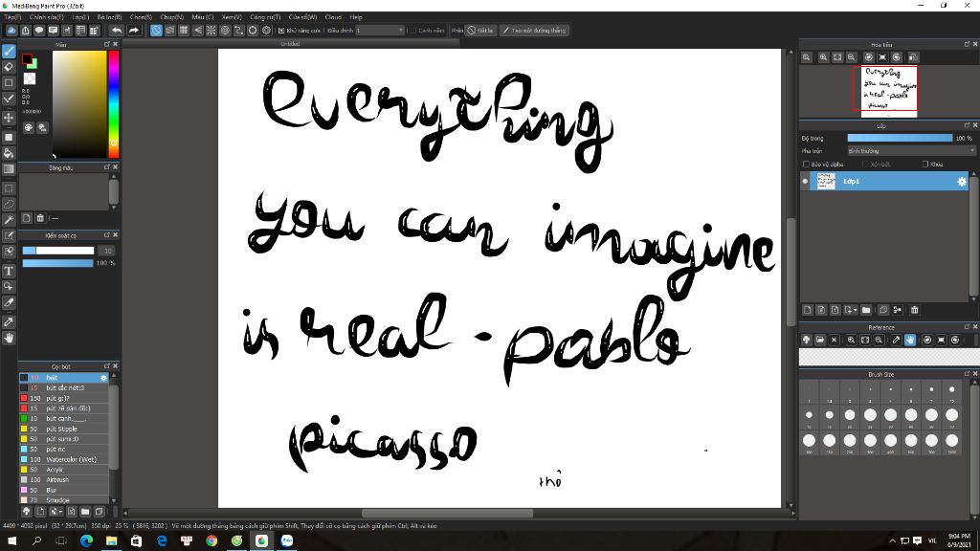Select the Acrylic brush

(x=64, y=470)
